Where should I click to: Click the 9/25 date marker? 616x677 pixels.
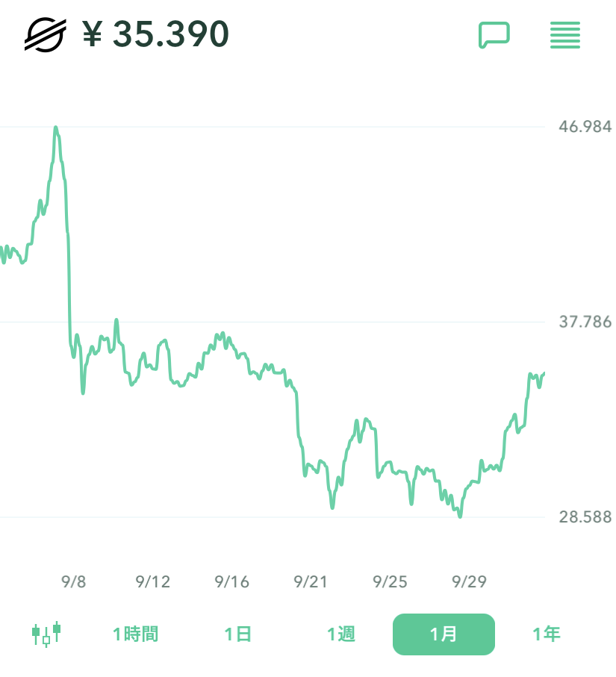(390, 581)
